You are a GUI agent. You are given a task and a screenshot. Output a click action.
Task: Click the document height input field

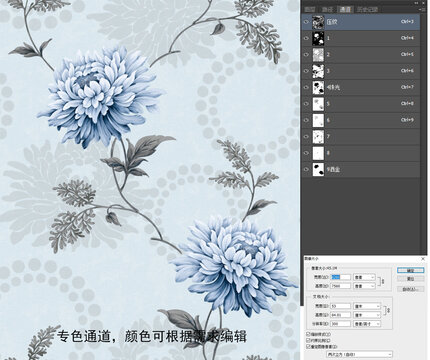coord(341,315)
